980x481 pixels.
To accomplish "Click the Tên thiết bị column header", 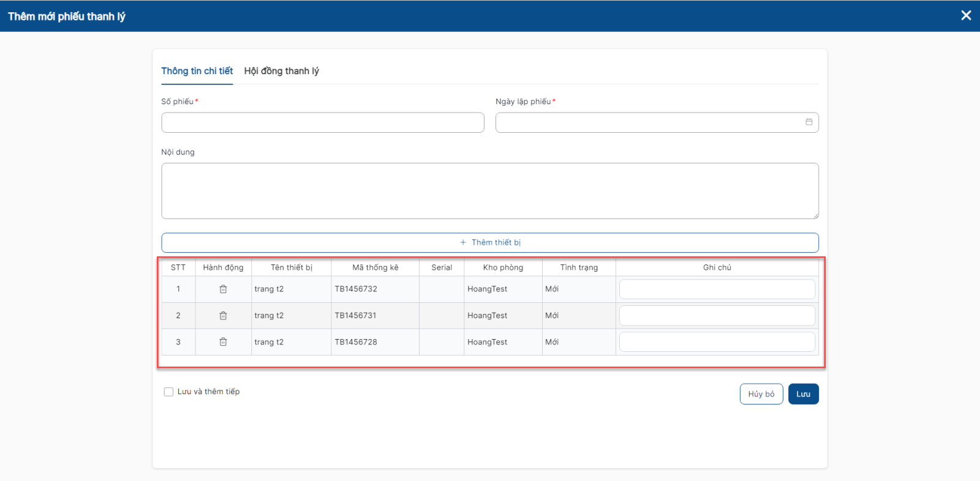I will point(292,267).
